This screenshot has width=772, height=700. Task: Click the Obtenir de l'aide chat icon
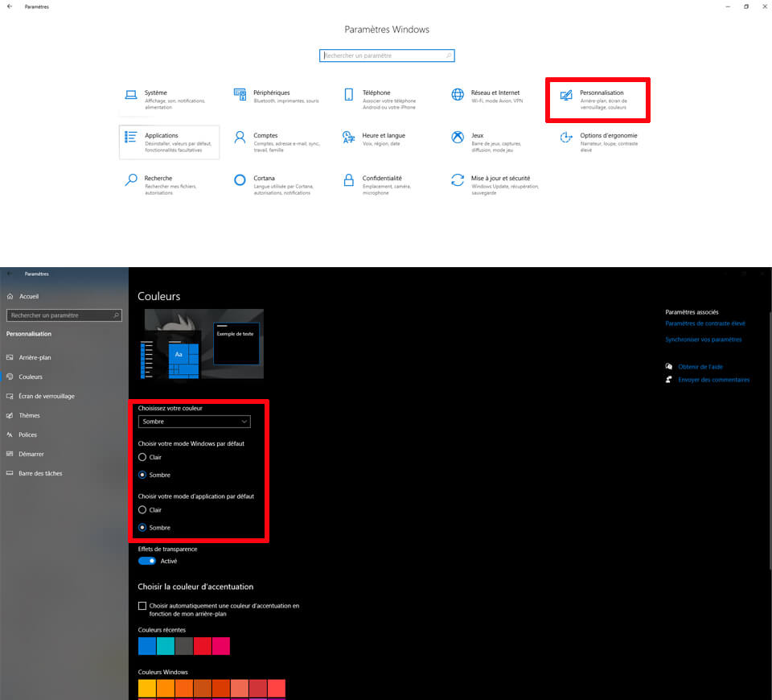pyautogui.click(x=668, y=367)
